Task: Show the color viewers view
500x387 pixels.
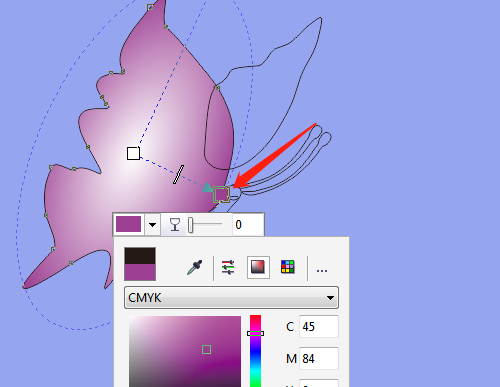Action: pyautogui.click(x=258, y=267)
